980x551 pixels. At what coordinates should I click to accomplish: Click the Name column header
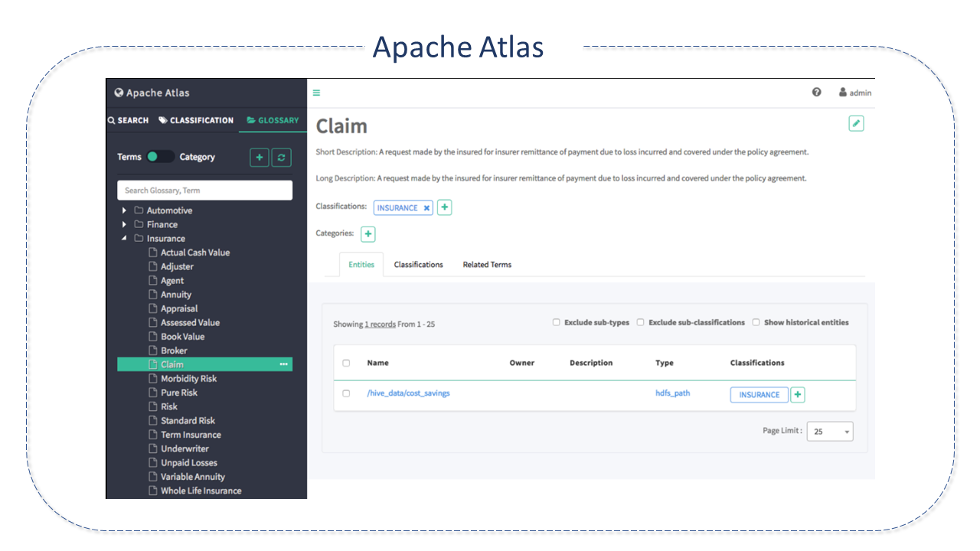(x=378, y=363)
